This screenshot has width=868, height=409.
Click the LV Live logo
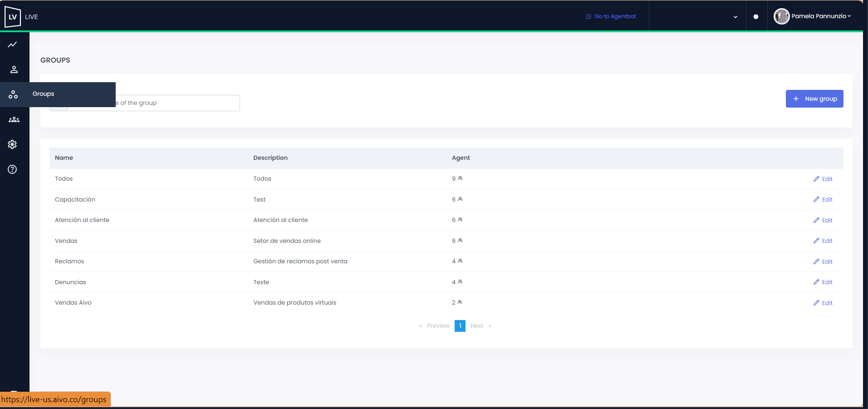(13, 17)
